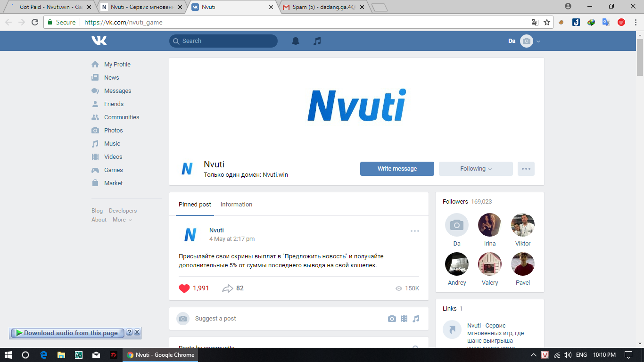Image resolution: width=644 pixels, height=362 pixels.
Task: Open the Followers list heading
Action: tap(455, 202)
